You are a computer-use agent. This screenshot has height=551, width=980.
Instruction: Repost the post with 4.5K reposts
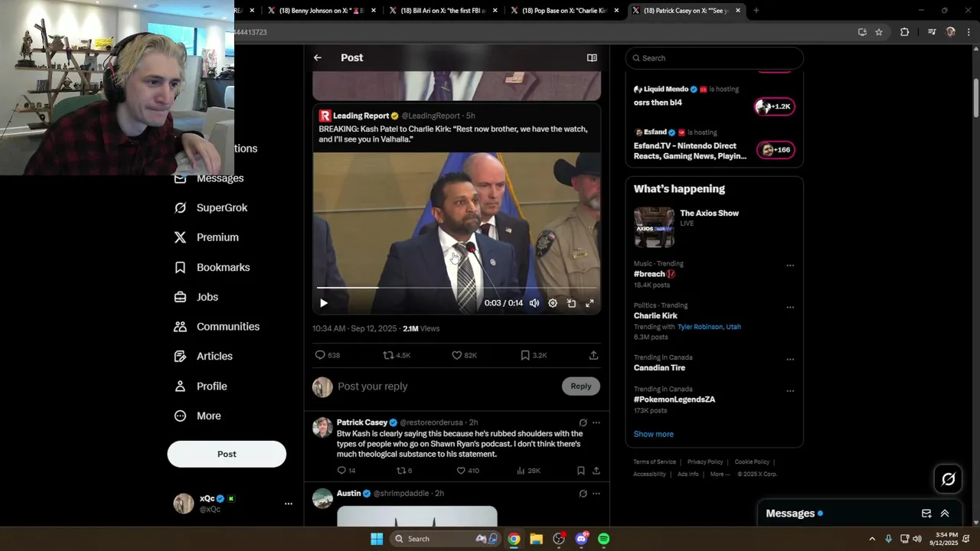click(397, 355)
